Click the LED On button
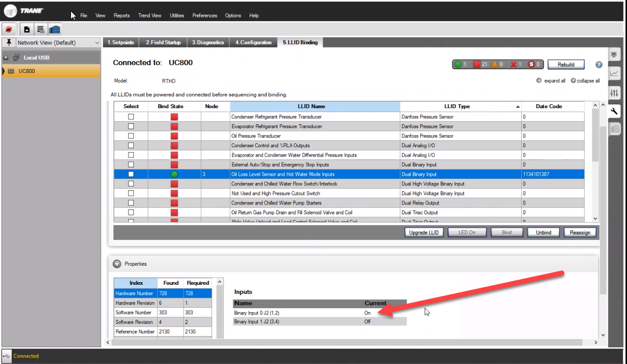The height and width of the screenshot is (364, 627). [467, 232]
